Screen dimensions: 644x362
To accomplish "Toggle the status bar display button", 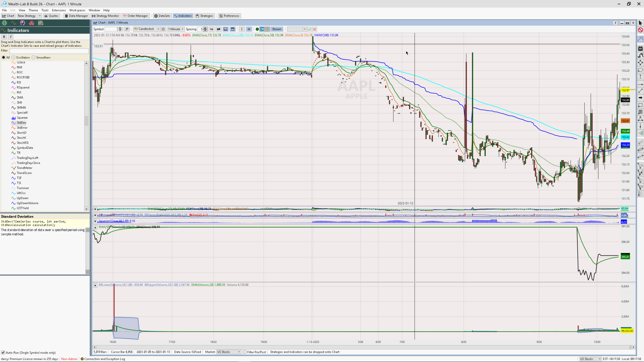I will pos(226,29).
